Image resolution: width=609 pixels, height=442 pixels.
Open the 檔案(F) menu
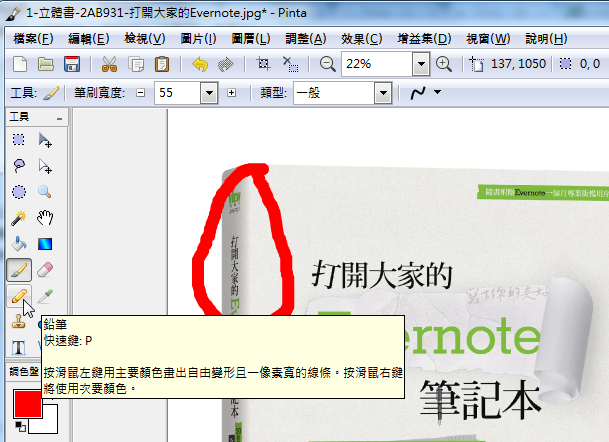pos(34,39)
